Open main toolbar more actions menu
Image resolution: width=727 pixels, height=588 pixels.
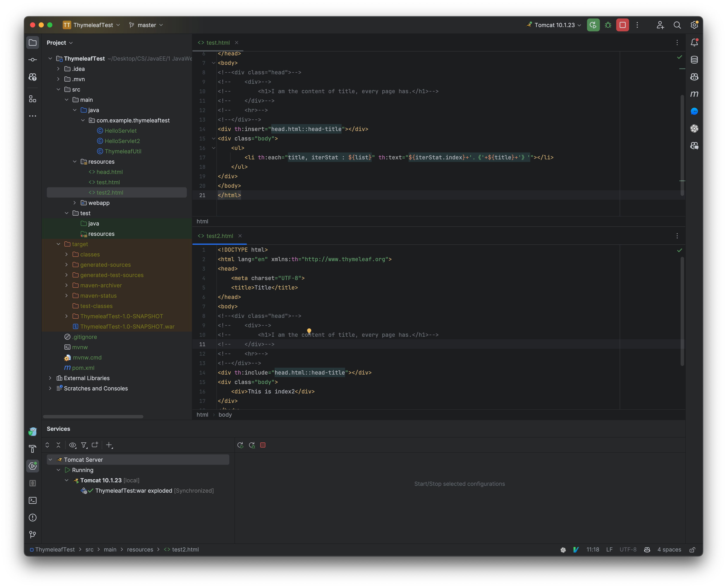tap(637, 25)
